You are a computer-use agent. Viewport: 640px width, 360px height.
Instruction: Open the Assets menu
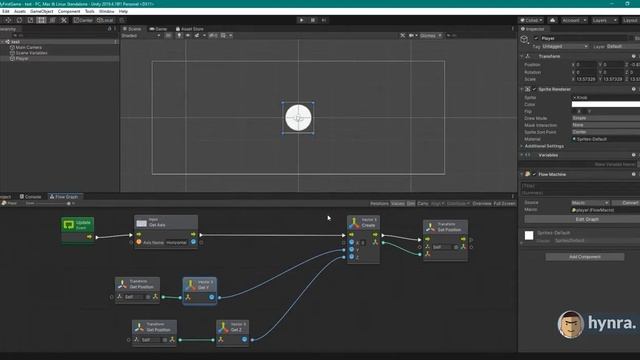coord(20,11)
